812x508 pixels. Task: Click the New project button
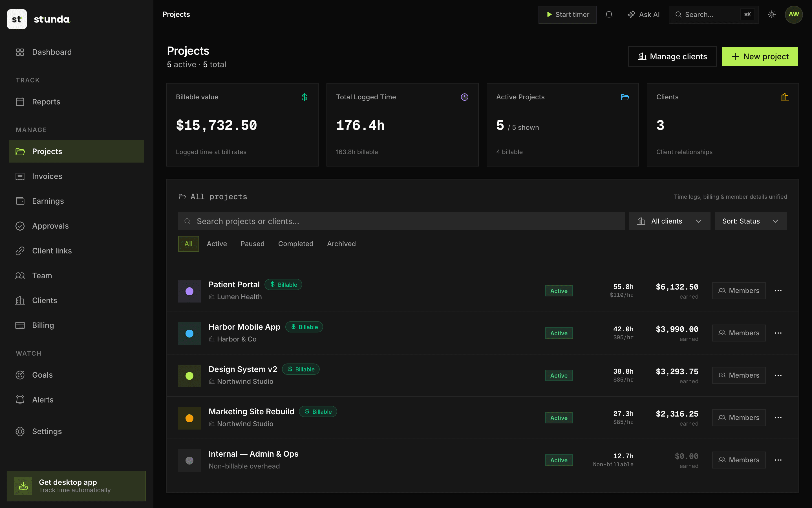(760, 56)
